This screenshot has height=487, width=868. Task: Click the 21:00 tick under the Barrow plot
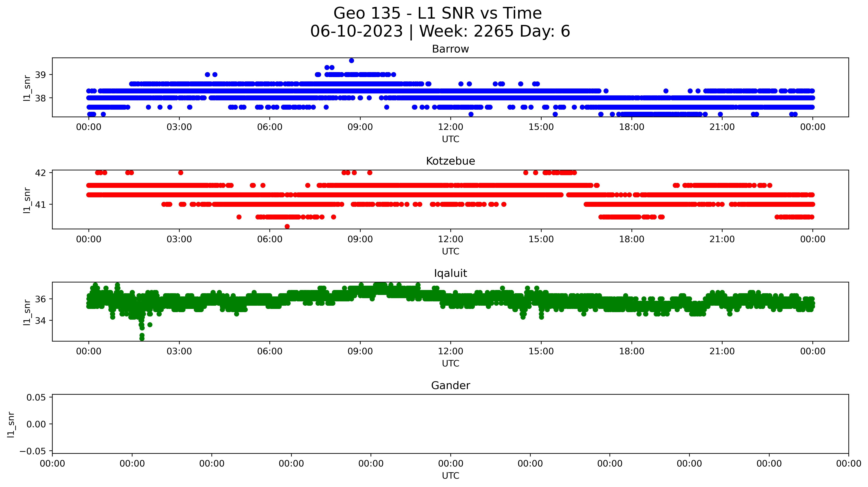click(x=722, y=127)
